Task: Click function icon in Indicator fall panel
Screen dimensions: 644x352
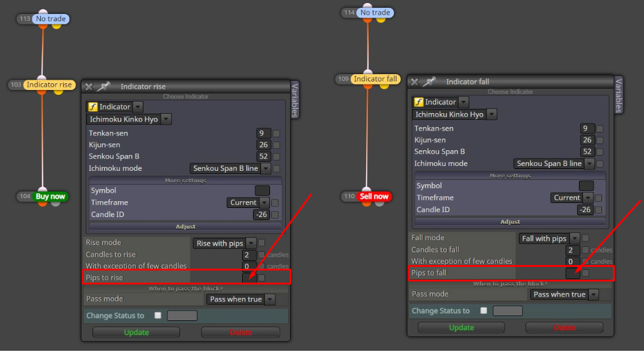Action: 418,102
